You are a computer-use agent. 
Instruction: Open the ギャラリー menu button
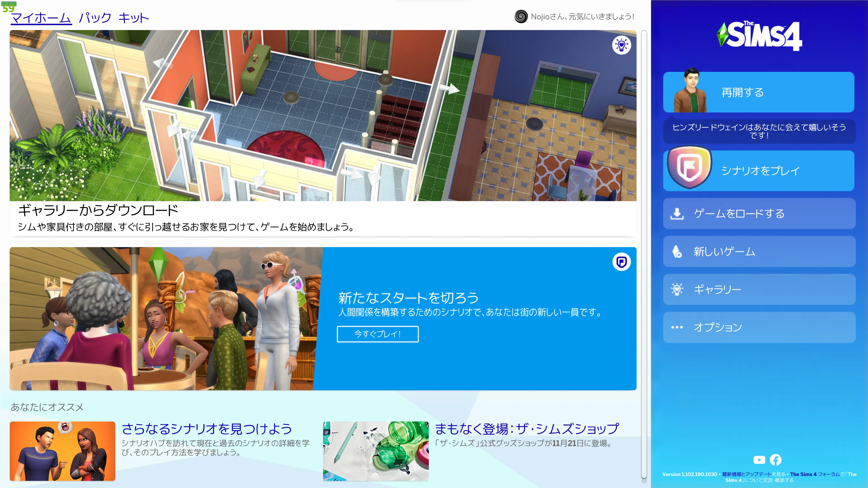759,289
